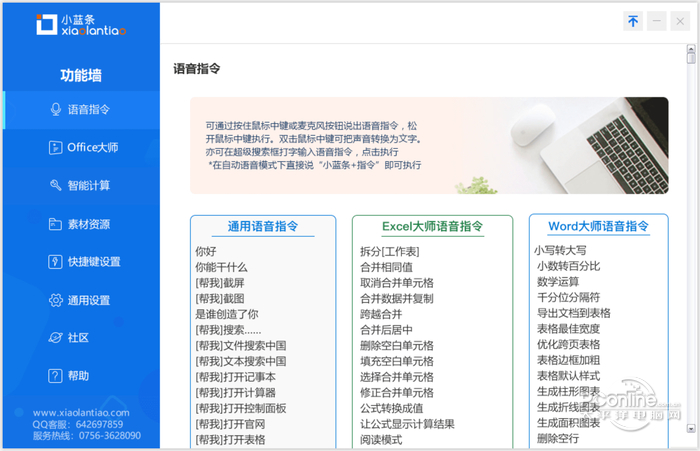Click 填充空白单元格 command

397,361
